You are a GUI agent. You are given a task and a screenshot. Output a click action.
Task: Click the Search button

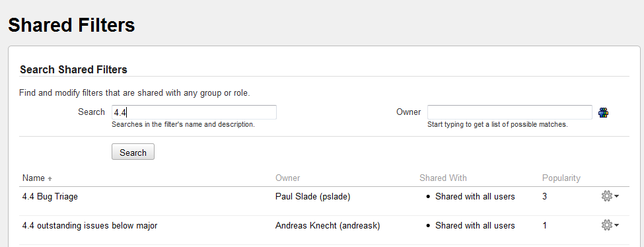click(133, 152)
